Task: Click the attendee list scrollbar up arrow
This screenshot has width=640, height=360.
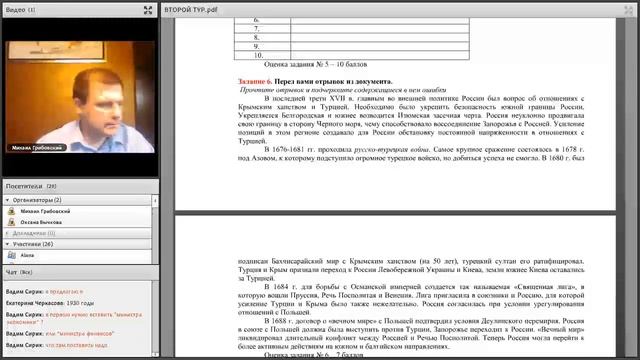Action: point(155,200)
